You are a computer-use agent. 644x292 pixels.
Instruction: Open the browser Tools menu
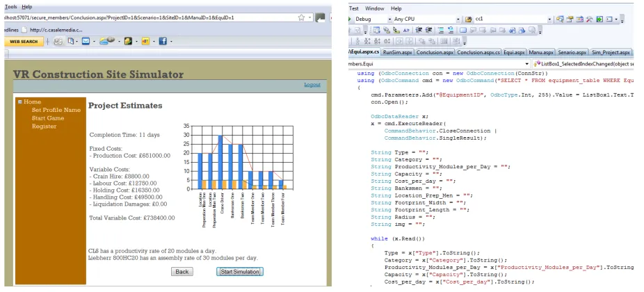coord(10,7)
